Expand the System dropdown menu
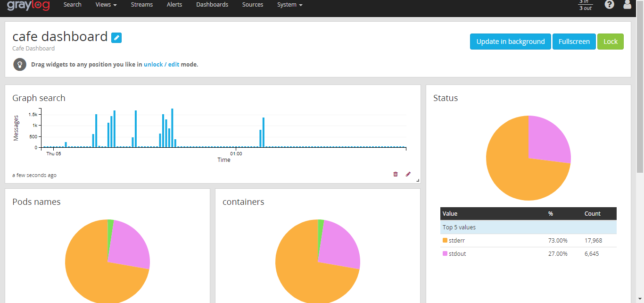 289,5
